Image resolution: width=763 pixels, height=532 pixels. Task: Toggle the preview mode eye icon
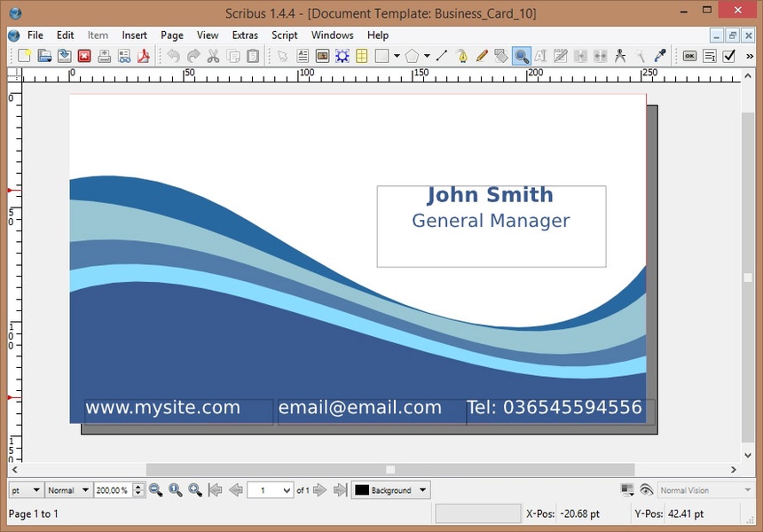pyautogui.click(x=646, y=489)
